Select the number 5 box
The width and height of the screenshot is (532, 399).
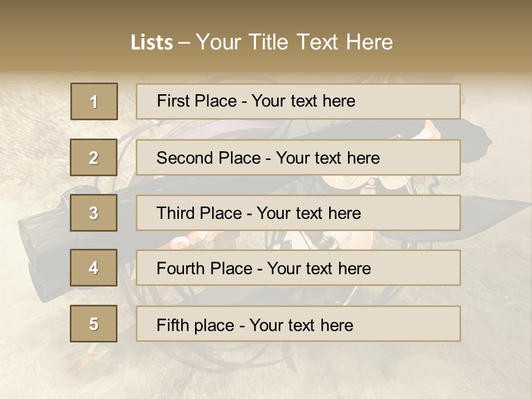tap(94, 324)
